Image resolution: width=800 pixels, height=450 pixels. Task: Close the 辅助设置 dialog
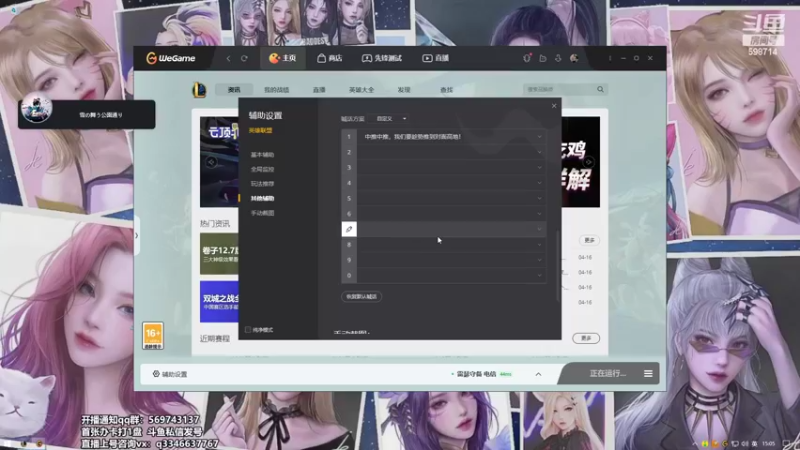coord(554,106)
